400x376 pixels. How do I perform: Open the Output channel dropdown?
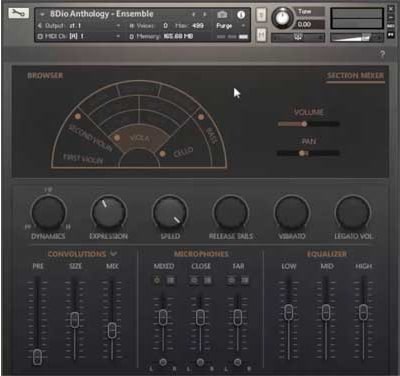pyautogui.click(x=118, y=26)
